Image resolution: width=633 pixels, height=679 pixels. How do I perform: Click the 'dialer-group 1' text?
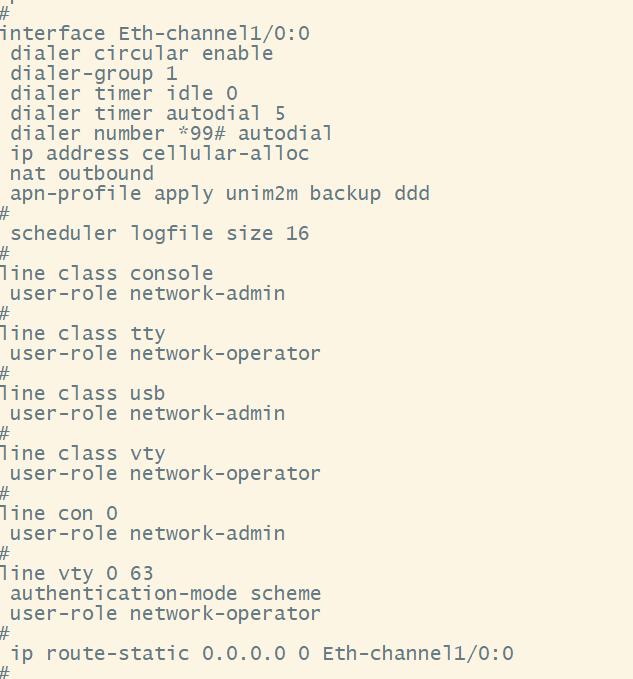94,74
